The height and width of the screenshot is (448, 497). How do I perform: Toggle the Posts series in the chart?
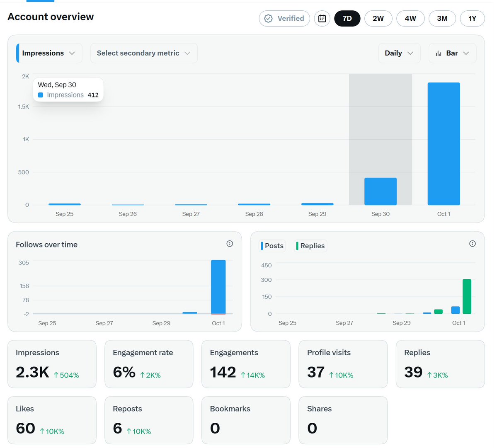pyautogui.click(x=272, y=246)
